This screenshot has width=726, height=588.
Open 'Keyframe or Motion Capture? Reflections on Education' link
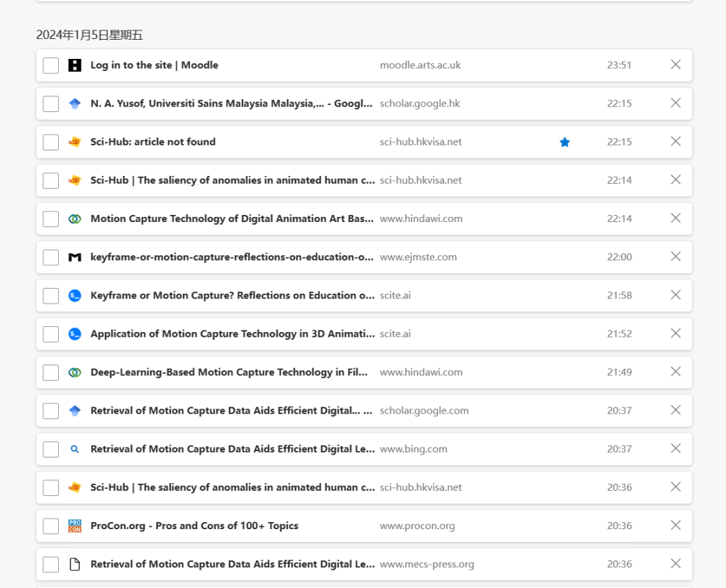(x=233, y=295)
